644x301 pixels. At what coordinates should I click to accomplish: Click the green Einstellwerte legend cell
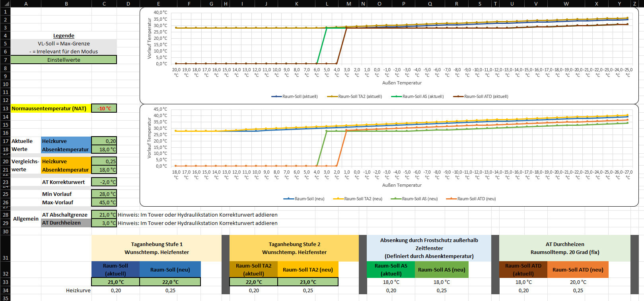pos(64,60)
